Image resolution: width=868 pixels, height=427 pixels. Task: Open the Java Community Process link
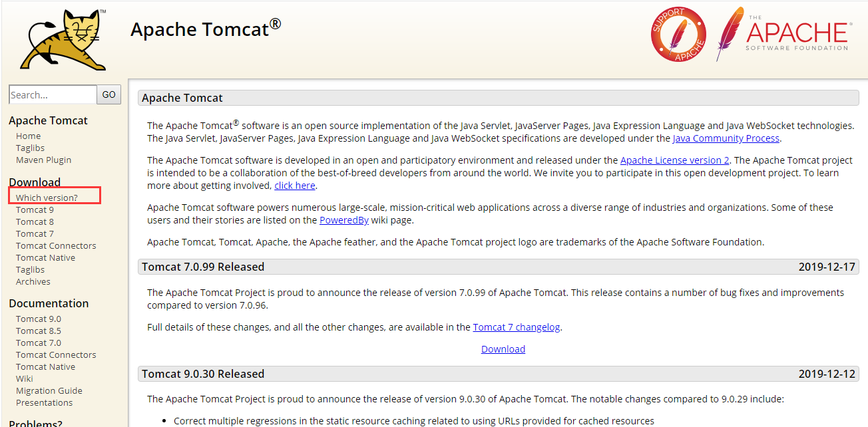tap(726, 138)
